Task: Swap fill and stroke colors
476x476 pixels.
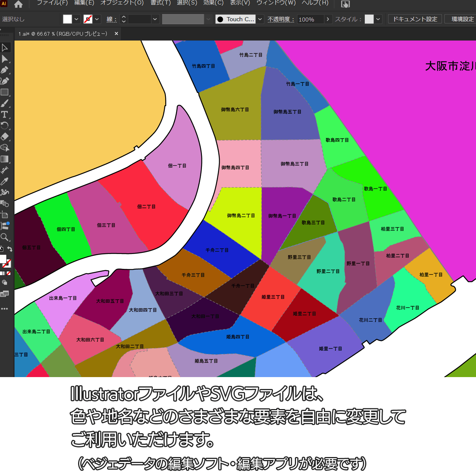Action: pos(10,249)
